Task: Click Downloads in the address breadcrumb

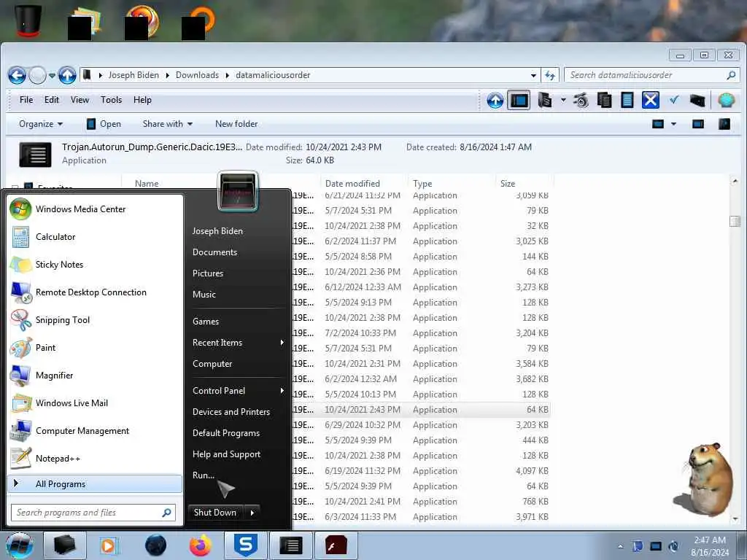Action: point(197,75)
